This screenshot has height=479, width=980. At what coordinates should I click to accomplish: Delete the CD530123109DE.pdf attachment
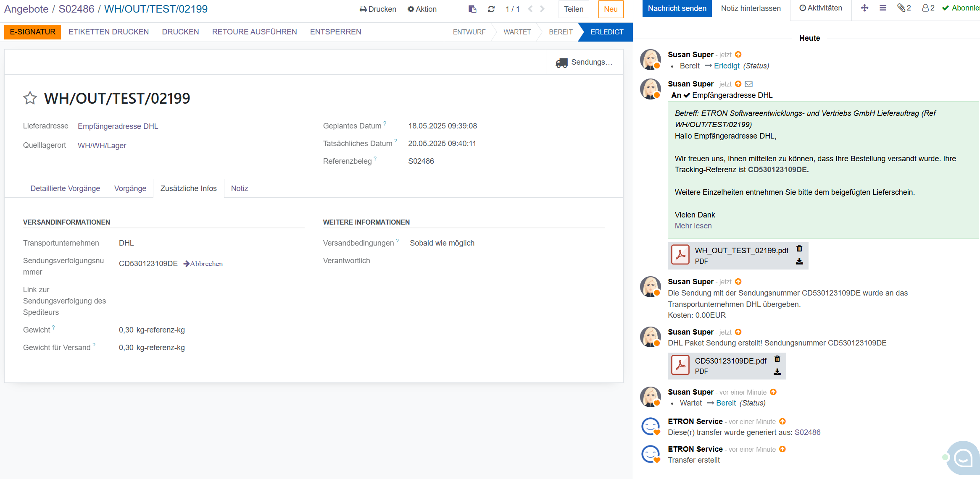pos(777,359)
